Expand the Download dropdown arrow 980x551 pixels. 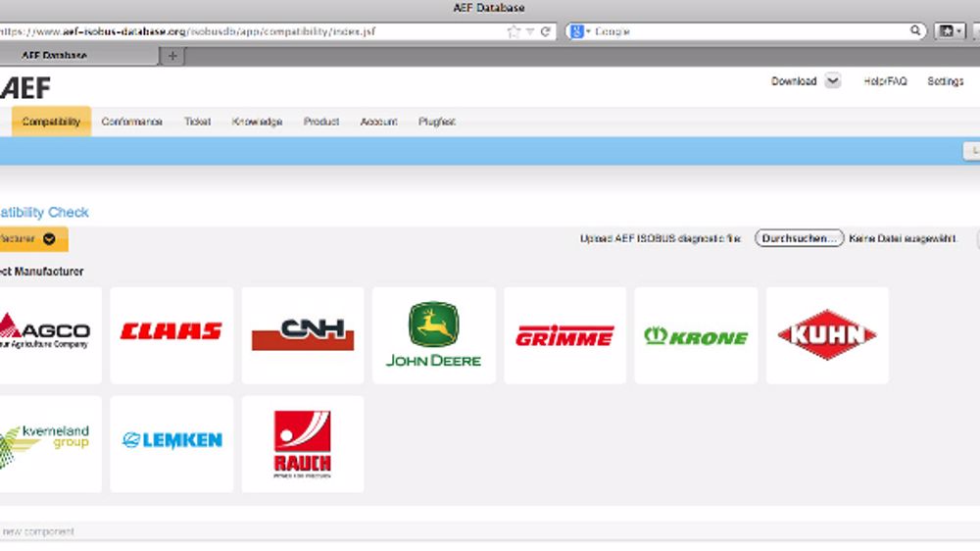tap(832, 80)
